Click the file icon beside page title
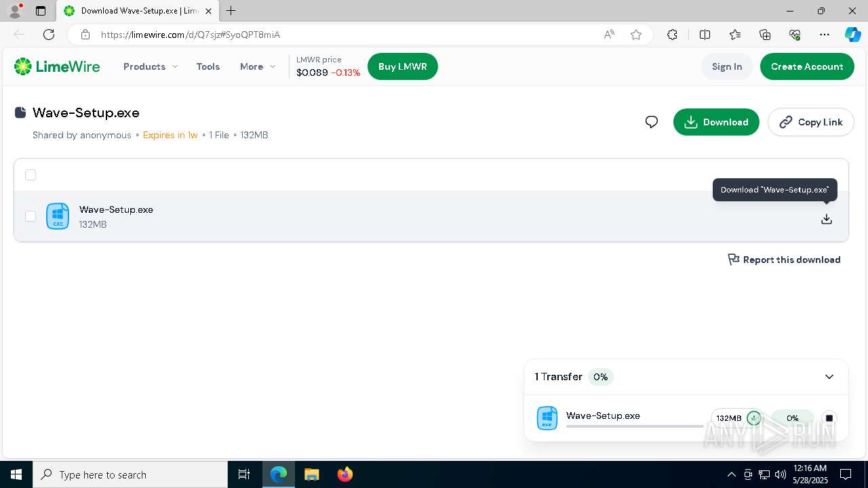This screenshot has height=488, width=868. click(x=20, y=113)
